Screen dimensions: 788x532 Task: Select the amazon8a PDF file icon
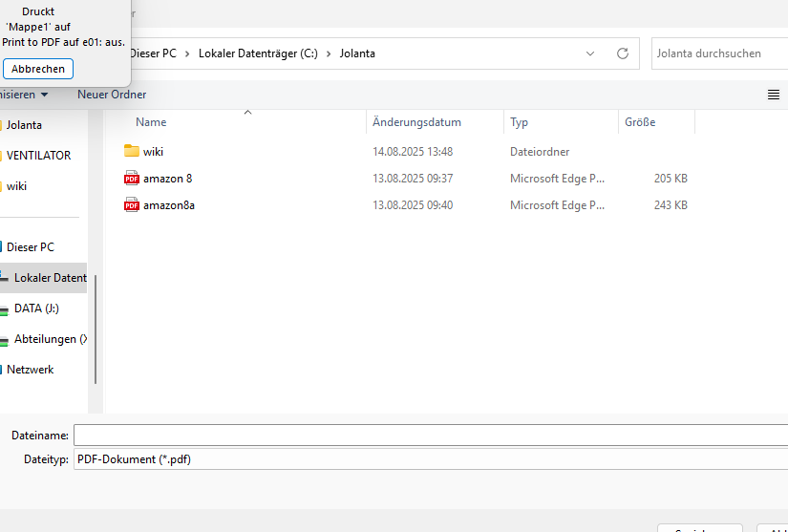click(132, 205)
